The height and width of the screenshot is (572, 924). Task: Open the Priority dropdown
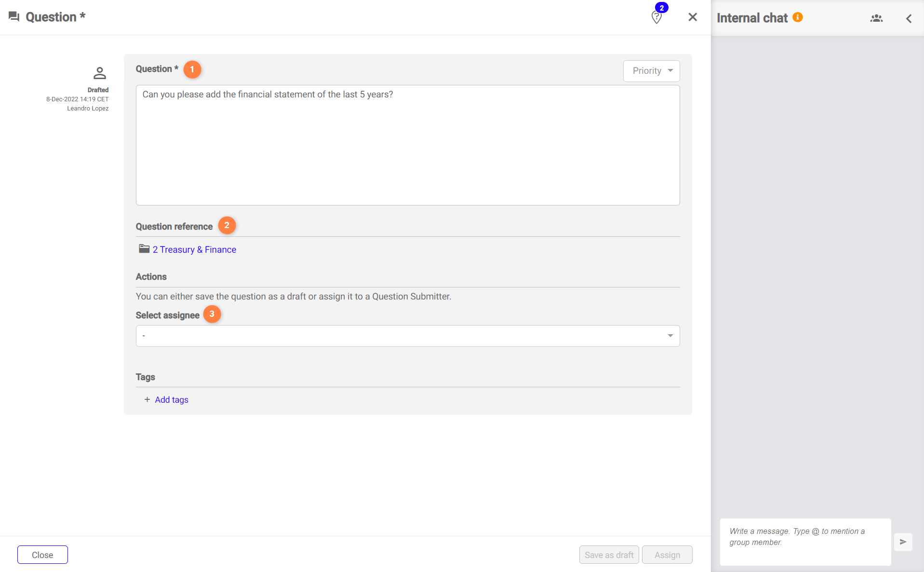[x=651, y=71]
